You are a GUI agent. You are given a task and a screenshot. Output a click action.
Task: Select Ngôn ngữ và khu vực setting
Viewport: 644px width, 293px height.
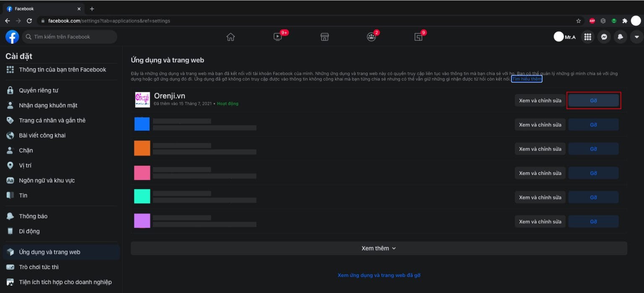tap(47, 181)
